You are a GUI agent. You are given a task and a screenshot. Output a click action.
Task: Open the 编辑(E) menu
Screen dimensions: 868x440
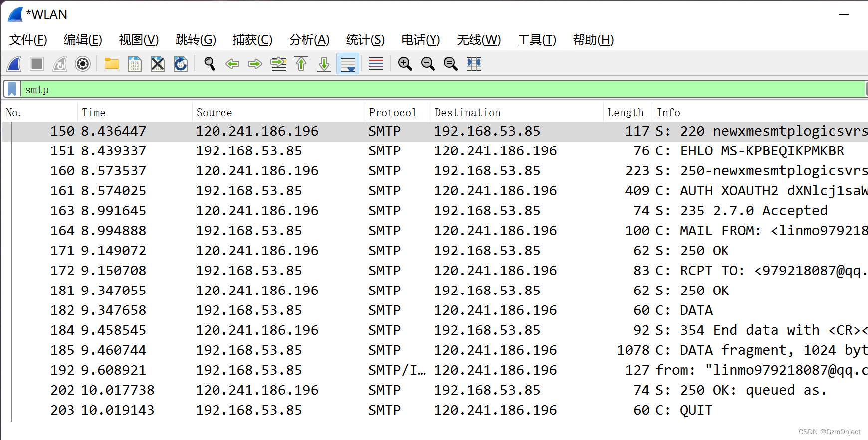pyautogui.click(x=83, y=40)
